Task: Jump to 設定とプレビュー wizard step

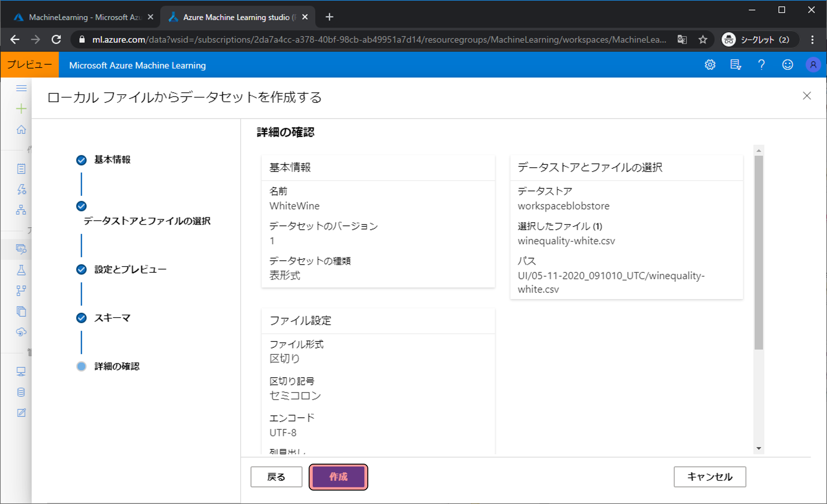Action: tap(130, 270)
